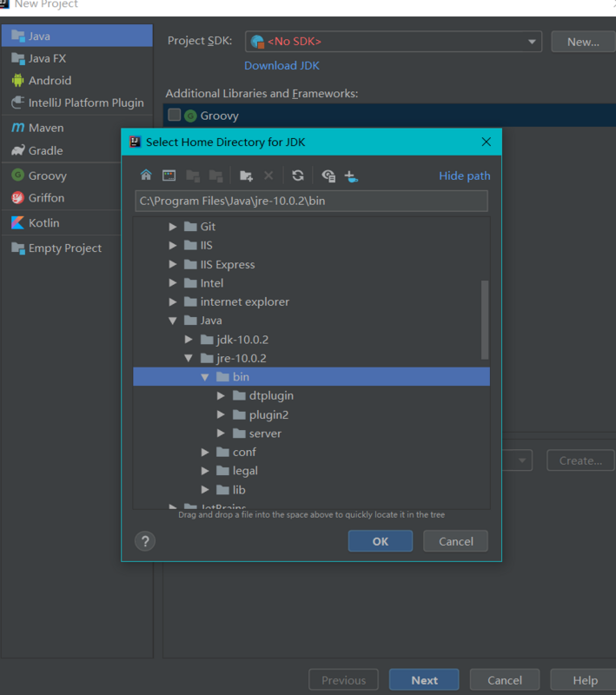Select Java project type in sidebar

[x=77, y=36]
